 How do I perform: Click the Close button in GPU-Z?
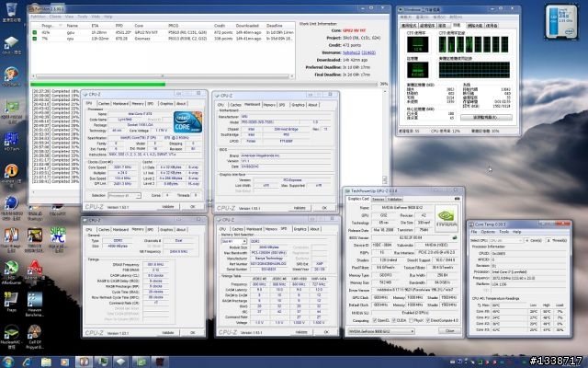click(449, 331)
